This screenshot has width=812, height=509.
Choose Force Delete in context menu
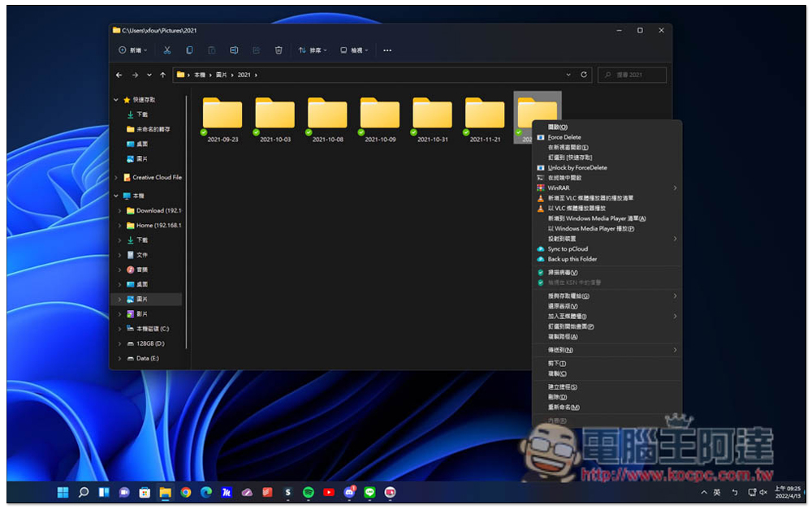pyautogui.click(x=607, y=137)
